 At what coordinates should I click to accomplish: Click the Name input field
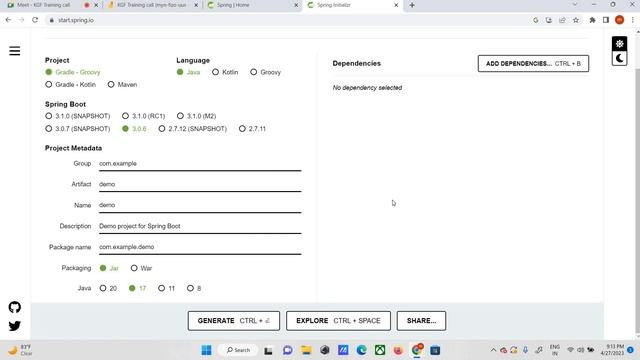pos(200,205)
